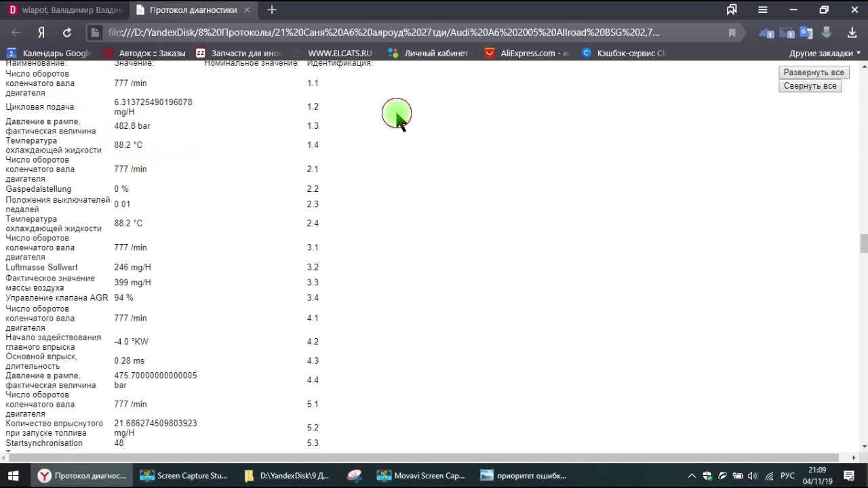The width and height of the screenshot is (868, 488).
Task: Open the cloud disk extension icon
Action: point(767,33)
